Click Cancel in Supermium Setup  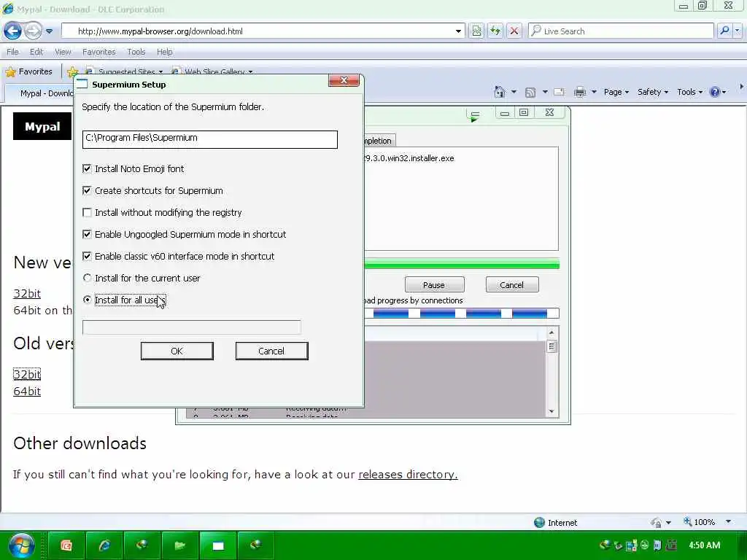[x=271, y=351]
